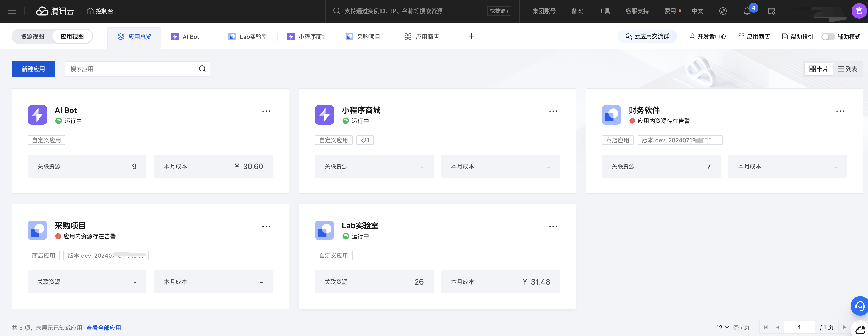868x336 pixels.
Task: Click the music-note circle icon in header
Action: point(723,11)
